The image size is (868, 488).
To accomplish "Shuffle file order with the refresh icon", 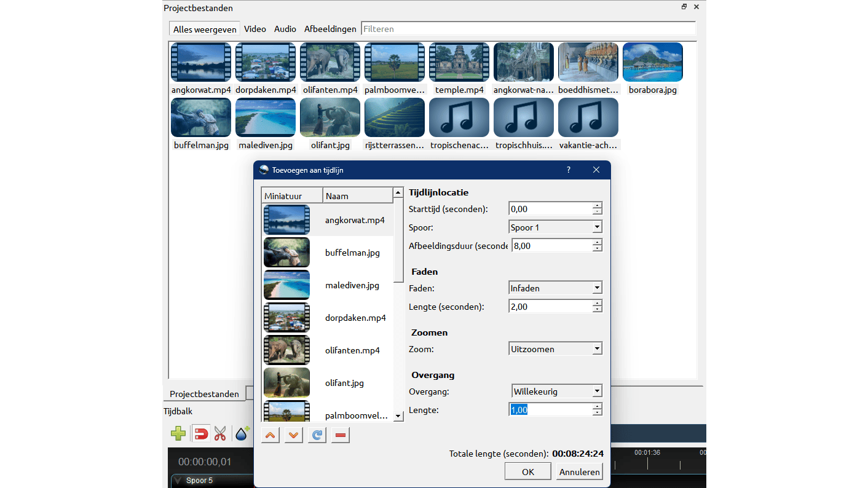I will [x=317, y=435].
